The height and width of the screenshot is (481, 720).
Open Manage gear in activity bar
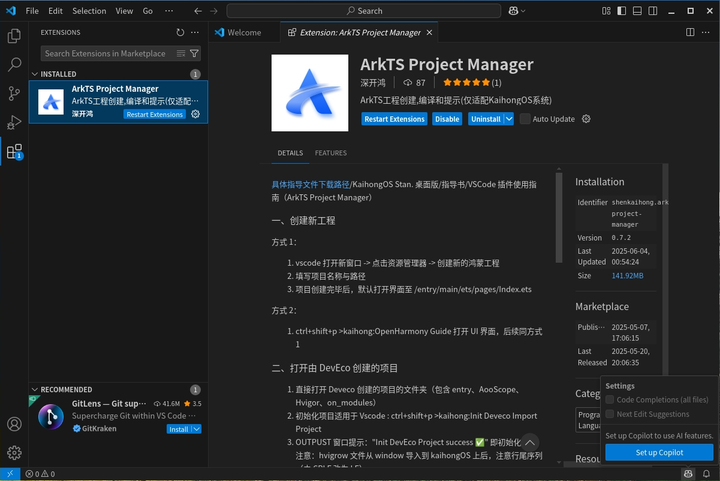coord(14,453)
